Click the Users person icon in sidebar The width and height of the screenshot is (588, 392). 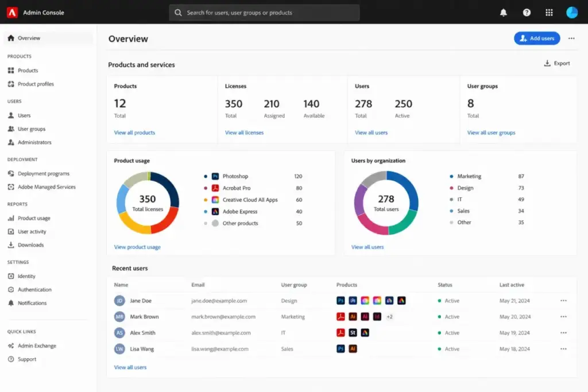pos(11,115)
